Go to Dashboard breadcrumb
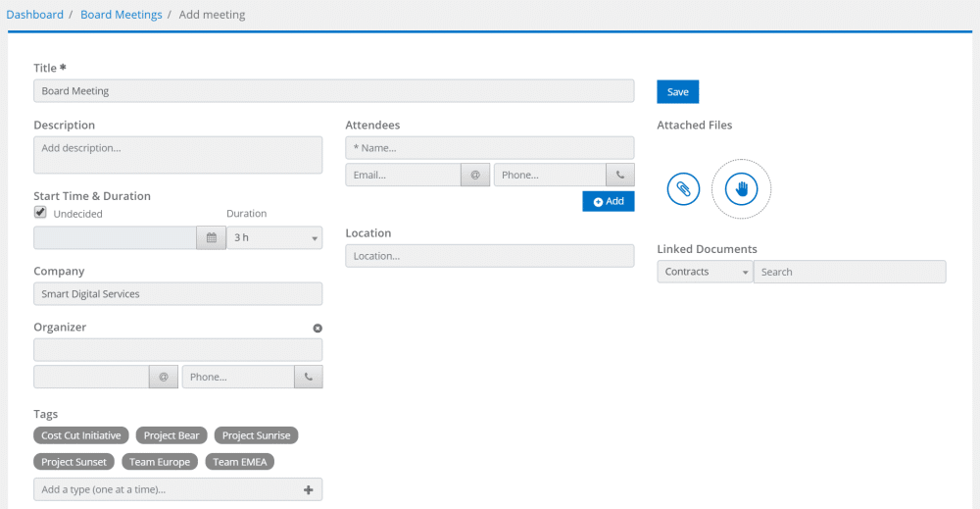 click(35, 15)
